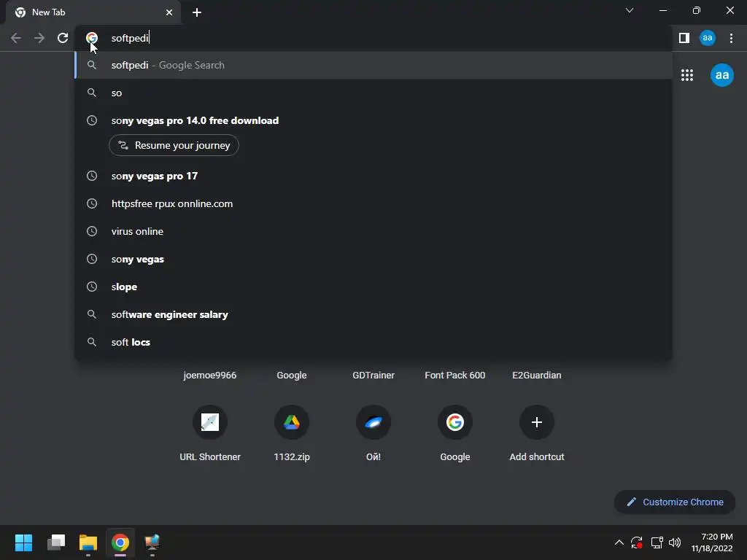Image resolution: width=747 pixels, height=560 pixels.
Task: Open the E2Guardian shortcut label
Action: [537, 376]
